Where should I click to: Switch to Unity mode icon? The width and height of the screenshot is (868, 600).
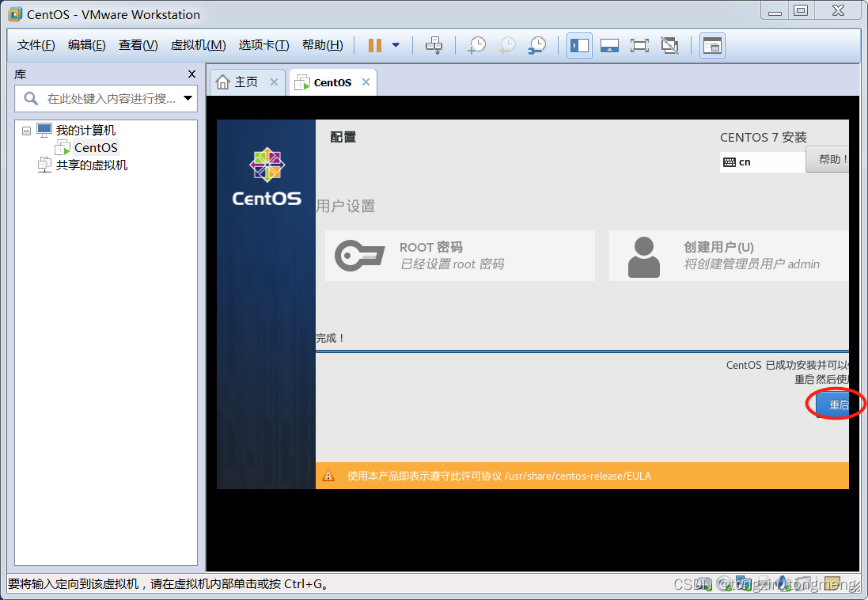[670, 45]
